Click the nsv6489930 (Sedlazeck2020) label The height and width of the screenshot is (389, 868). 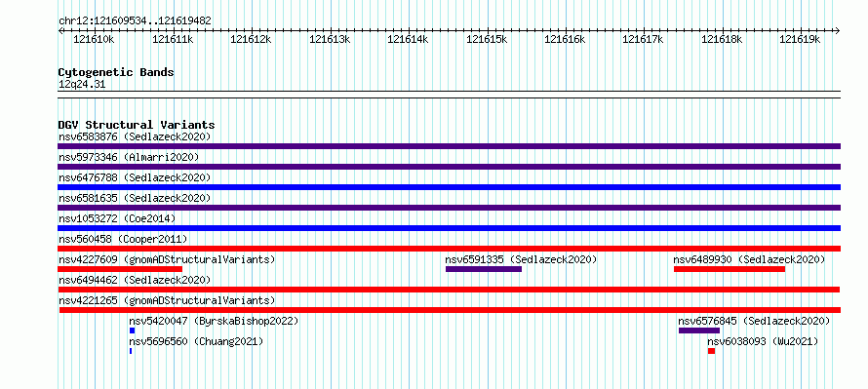point(750,259)
